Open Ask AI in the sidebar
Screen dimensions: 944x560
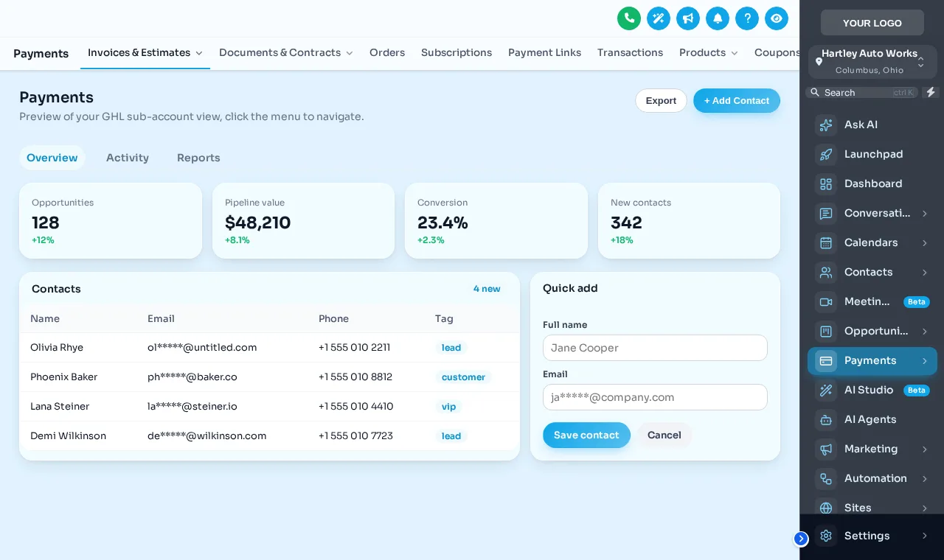tap(872, 125)
